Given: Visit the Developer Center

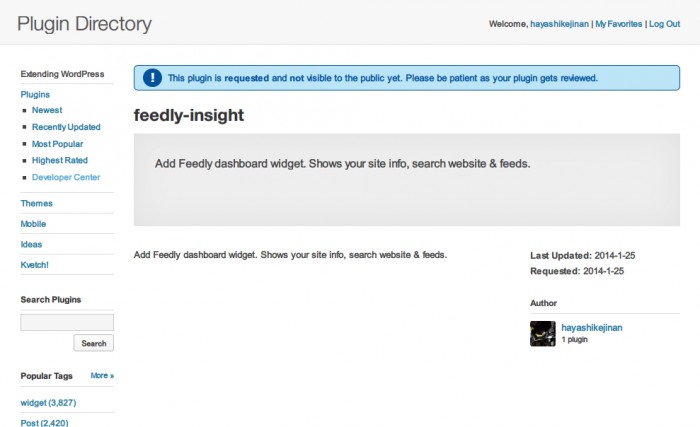Looking at the screenshot, I should tap(66, 177).
